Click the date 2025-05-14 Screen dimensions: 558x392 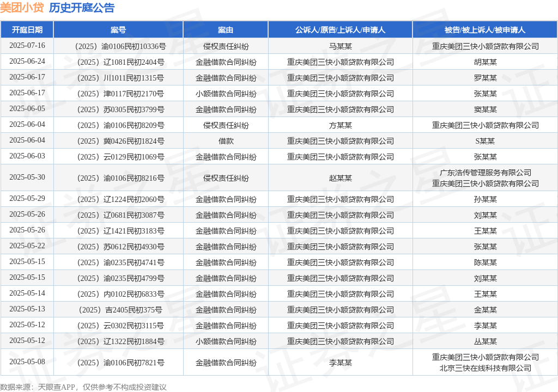(27, 293)
